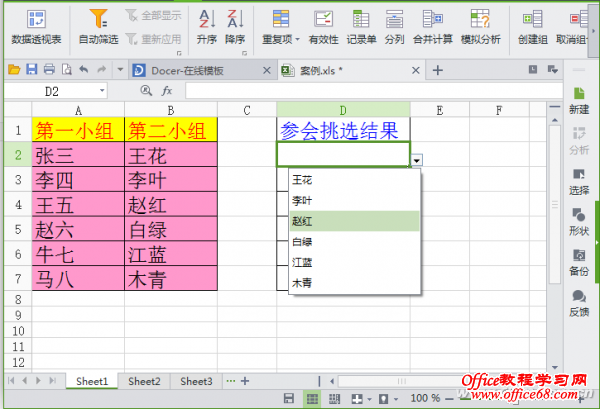Switch to Sheet1 tab
The width and height of the screenshot is (600, 409).
point(92,381)
